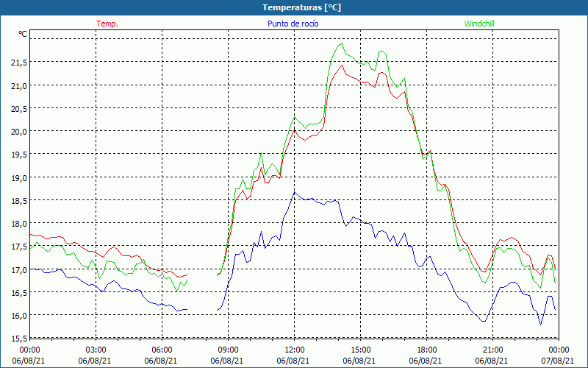
Task: Select the red 'Temp.' legend label
Action: [107, 24]
